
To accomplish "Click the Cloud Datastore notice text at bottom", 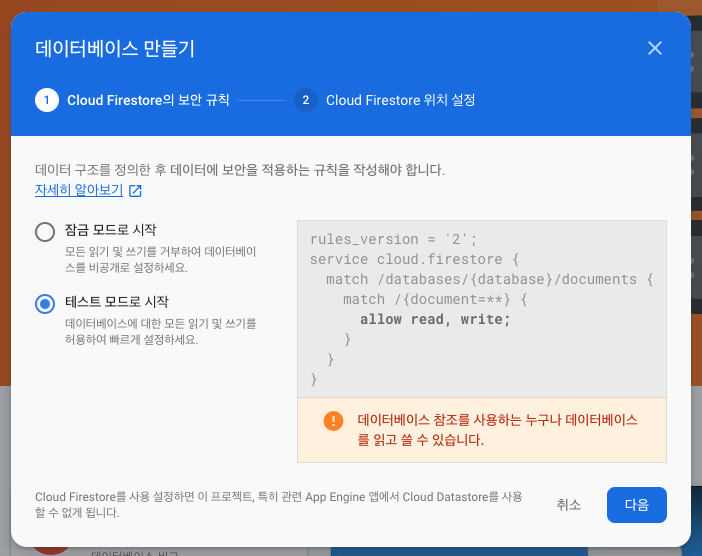I will coord(278,505).
